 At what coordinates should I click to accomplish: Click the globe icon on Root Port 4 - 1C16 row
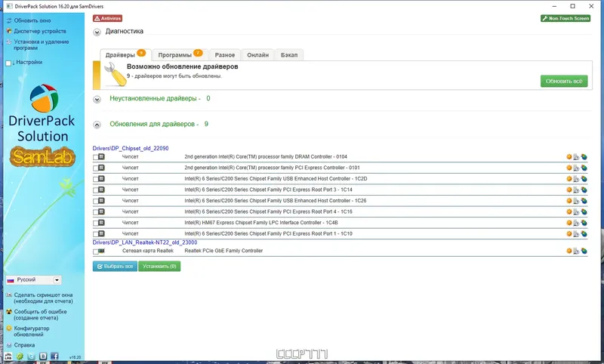[x=584, y=212]
